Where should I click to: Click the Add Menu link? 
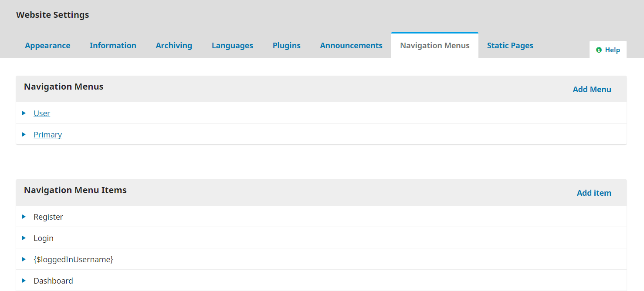592,90
